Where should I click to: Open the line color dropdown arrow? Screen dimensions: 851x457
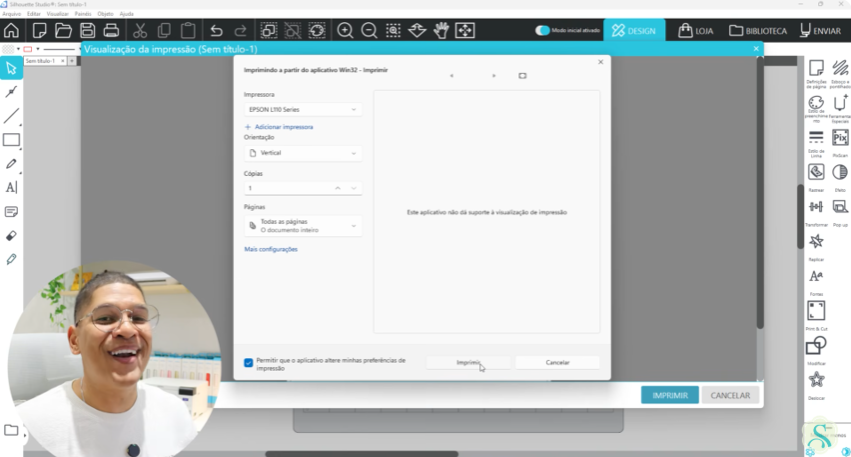[38, 49]
